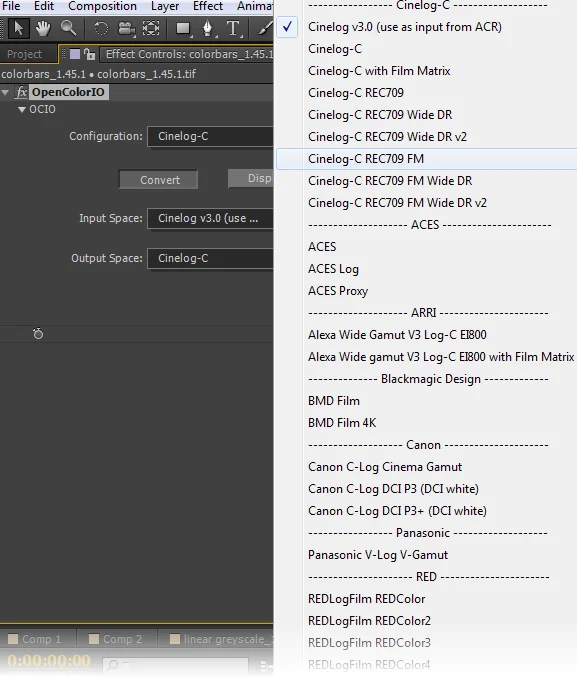Choose Canon C-Log DCI P3+ (DCI white)
This screenshot has width=577, height=677.
tap(397, 511)
